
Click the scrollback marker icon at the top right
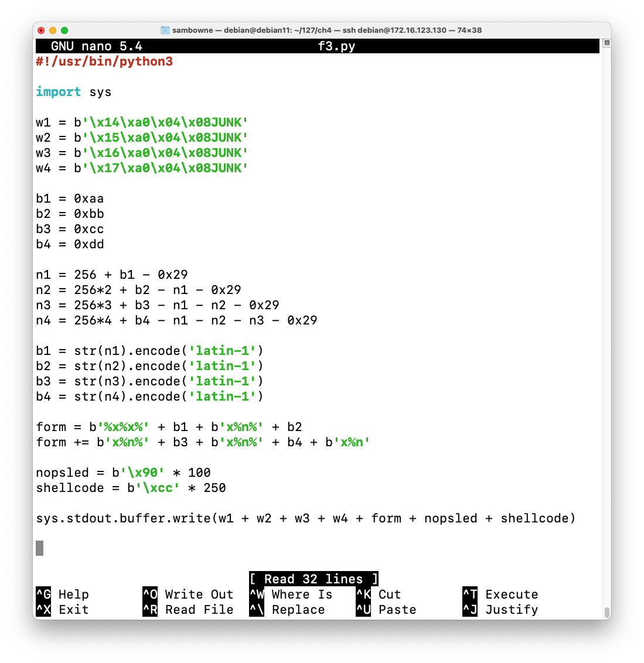[x=606, y=43]
